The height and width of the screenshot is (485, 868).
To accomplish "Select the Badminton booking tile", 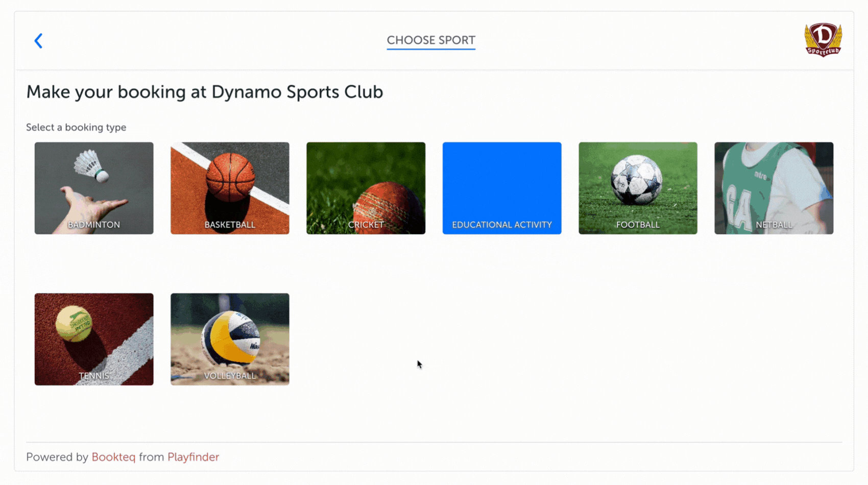I will pos(94,188).
